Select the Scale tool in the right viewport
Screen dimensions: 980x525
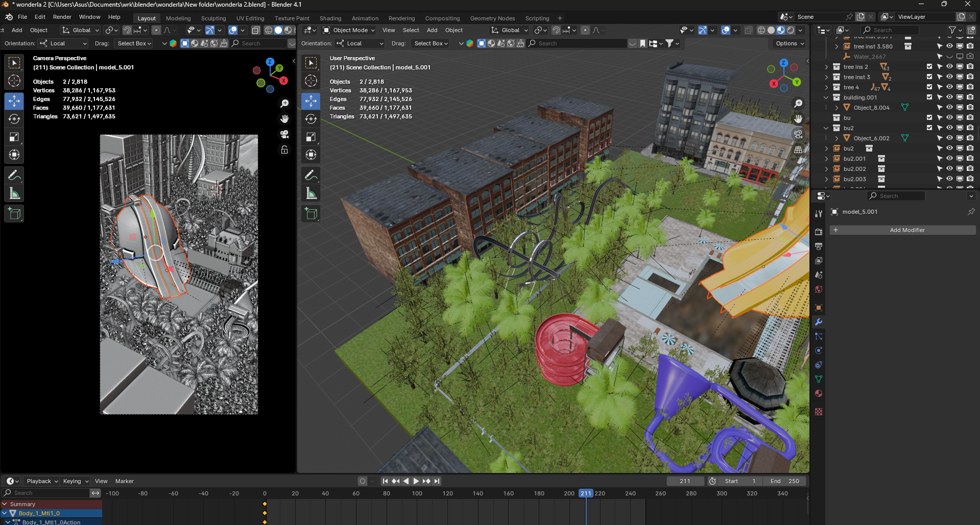[310, 137]
